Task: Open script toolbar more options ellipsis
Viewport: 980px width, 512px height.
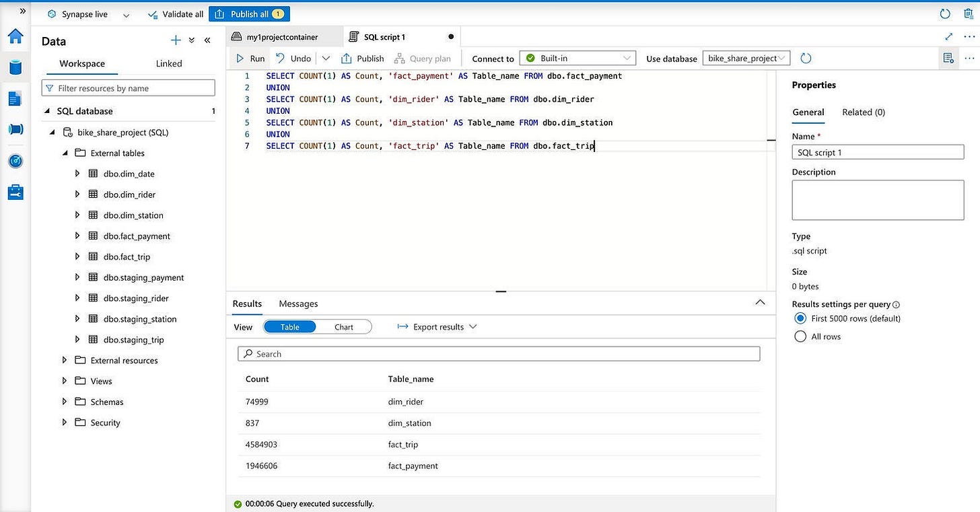Action: click(969, 58)
